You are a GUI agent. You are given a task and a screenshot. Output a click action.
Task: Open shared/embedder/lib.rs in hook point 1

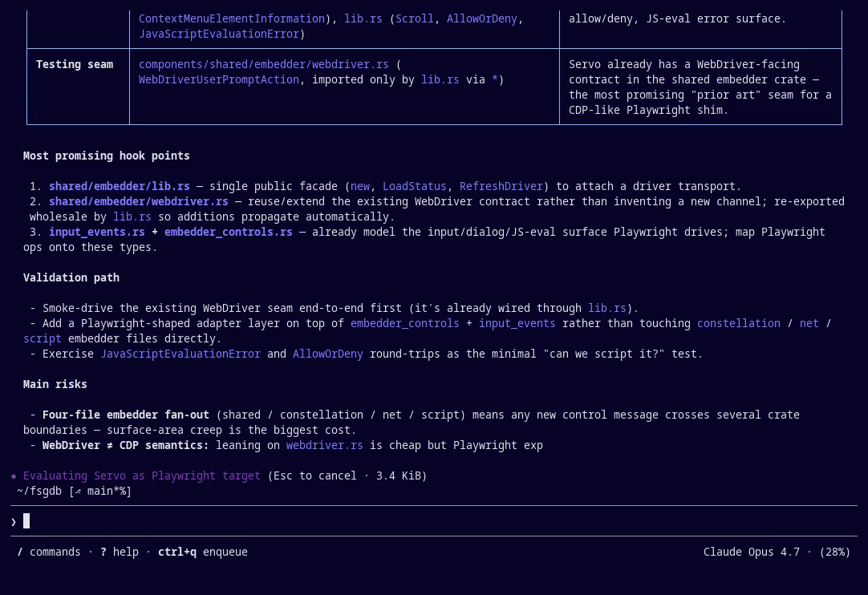point(119,186)
